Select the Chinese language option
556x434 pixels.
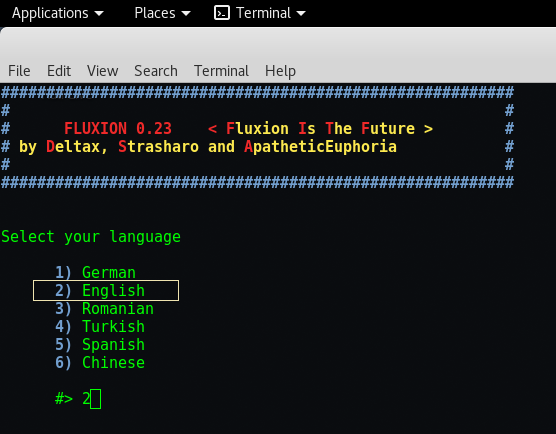click(100, 363)
